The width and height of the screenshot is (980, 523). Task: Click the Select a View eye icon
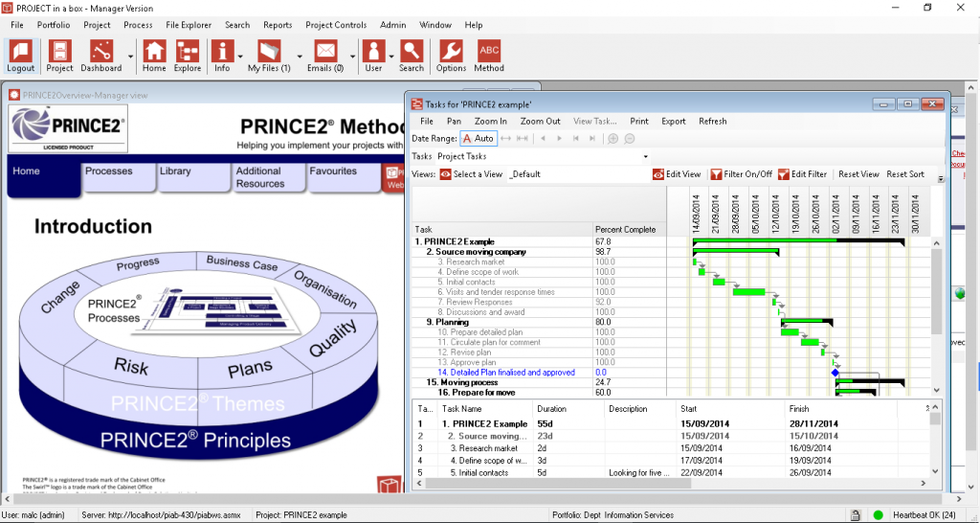click(446, 174)
